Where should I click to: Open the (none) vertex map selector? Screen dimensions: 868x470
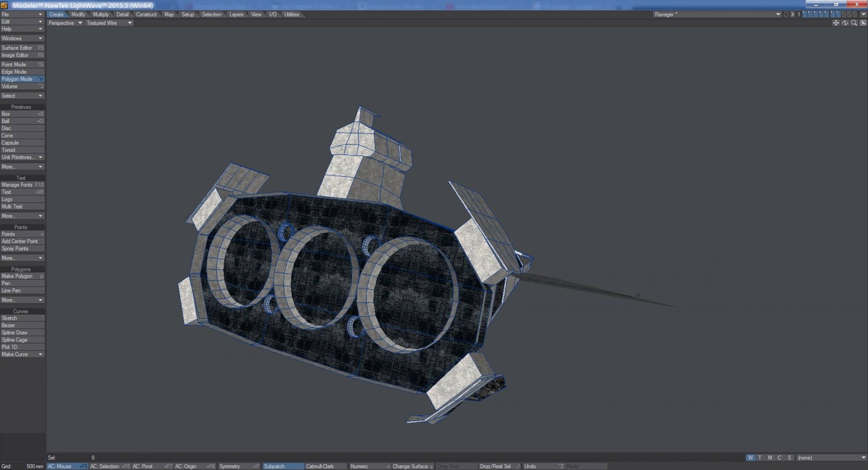tap(831, 458)
